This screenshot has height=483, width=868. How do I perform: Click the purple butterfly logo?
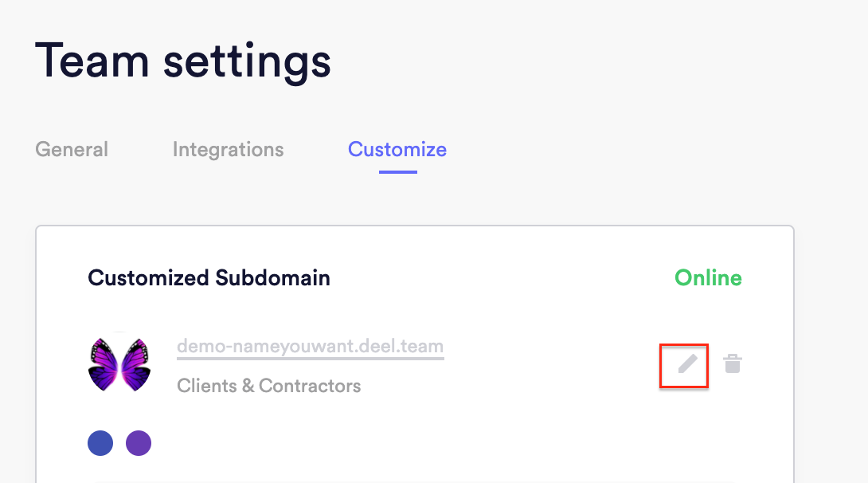[119, 364]
